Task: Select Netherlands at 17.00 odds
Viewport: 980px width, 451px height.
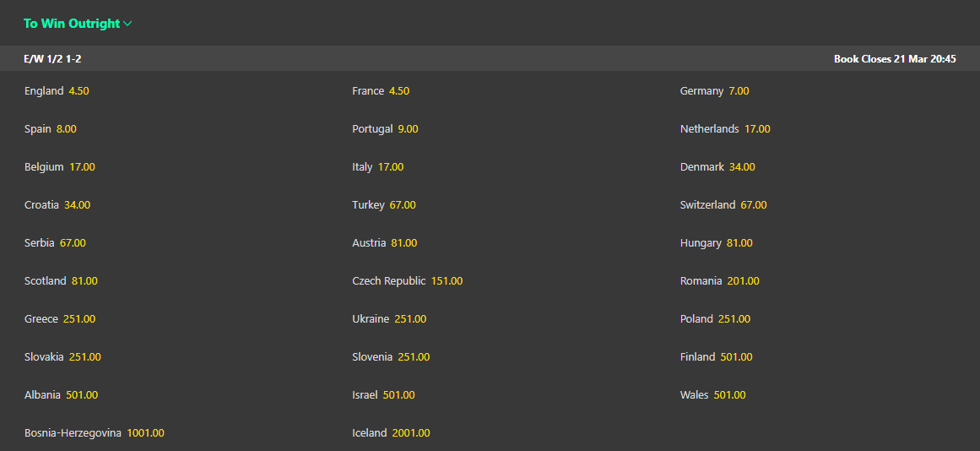Action: point(725,129)
